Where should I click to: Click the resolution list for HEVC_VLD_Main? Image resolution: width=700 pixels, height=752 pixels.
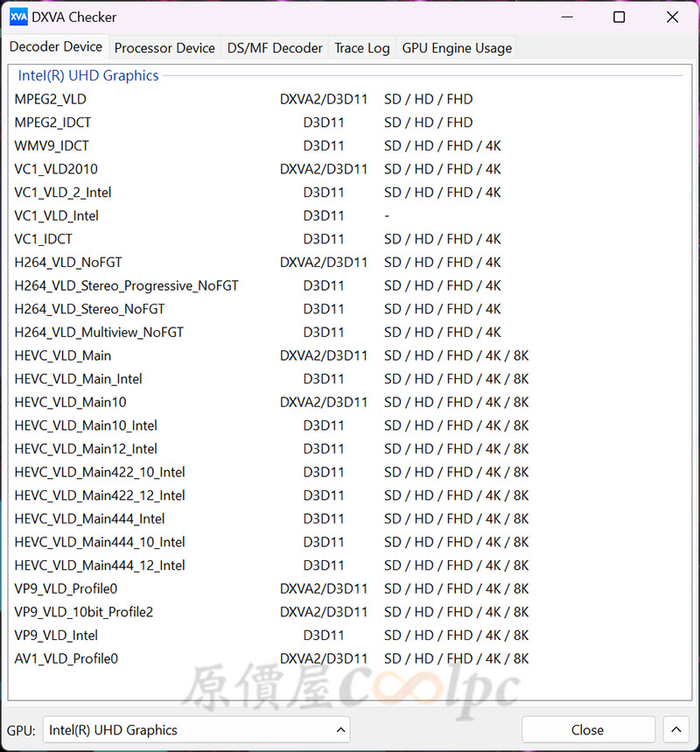point(456,355)
